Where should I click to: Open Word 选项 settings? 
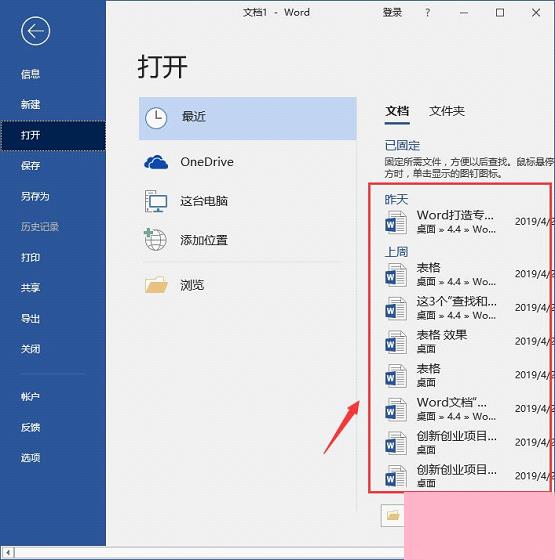pyautogui.click(x=30, y=458)
